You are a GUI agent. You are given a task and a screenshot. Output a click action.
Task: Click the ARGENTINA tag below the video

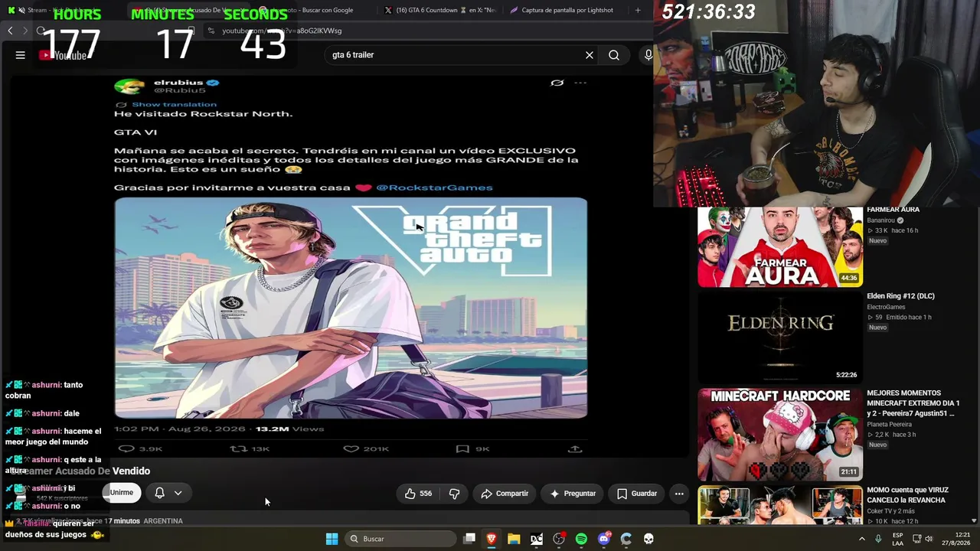(x=163, y=521)
